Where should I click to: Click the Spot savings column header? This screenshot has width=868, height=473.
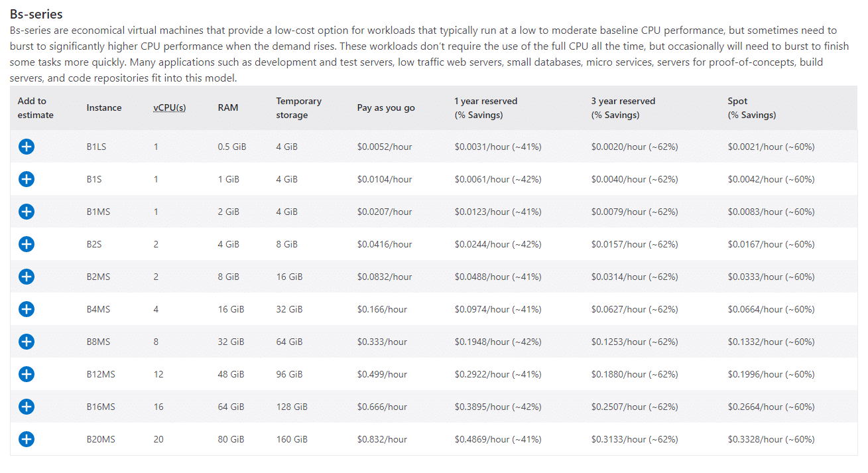(x=751, y=108)
